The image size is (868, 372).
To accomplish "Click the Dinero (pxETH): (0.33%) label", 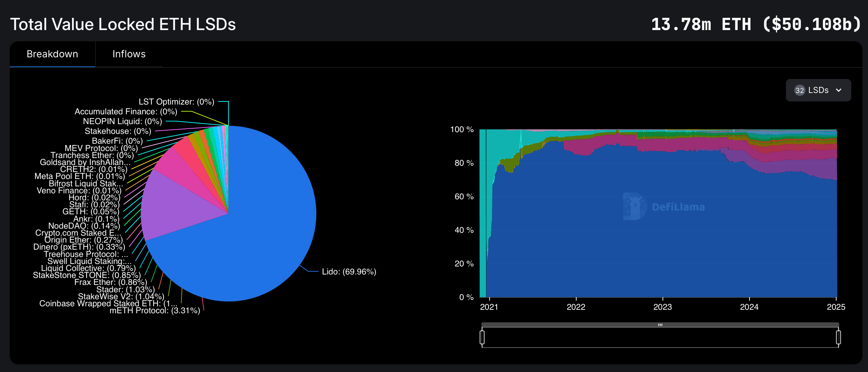I will point(79,247).
